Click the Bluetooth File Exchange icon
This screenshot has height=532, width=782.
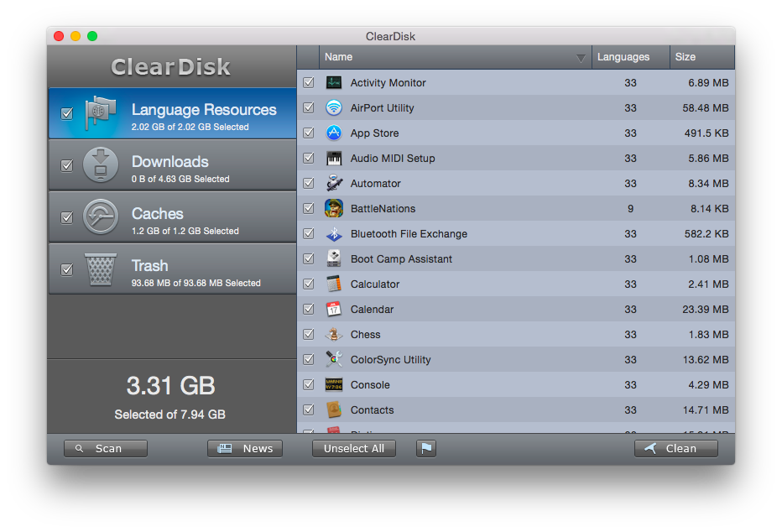pyautogui.click(x=334, y=233)
